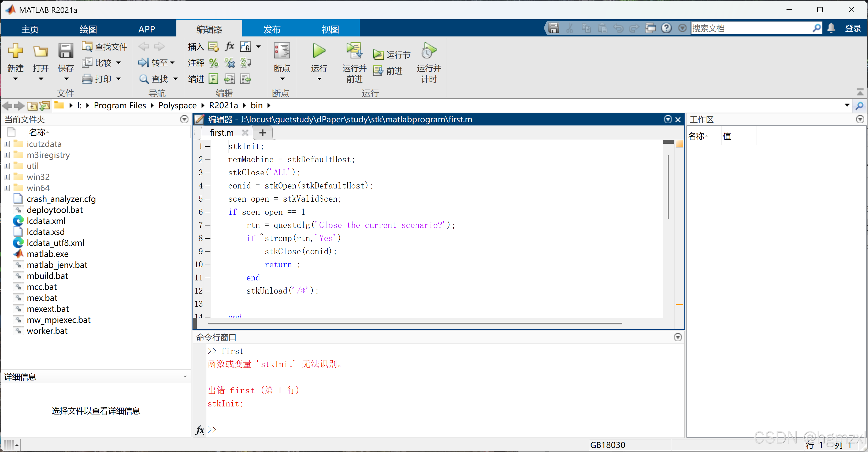Image resolution: width=868 pixels, height=452 pixels.
Task: Click the Go To (转至) icon
Action: pos(143,62)
